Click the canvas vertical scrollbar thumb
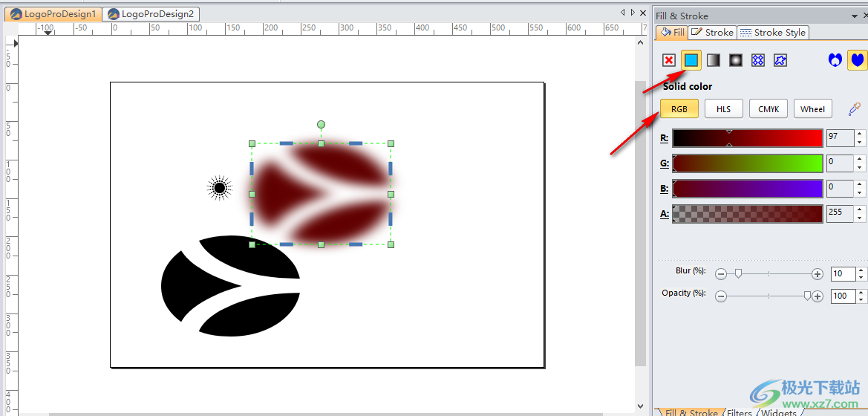This screenshot has height=416, width=868. coord(641,224)
